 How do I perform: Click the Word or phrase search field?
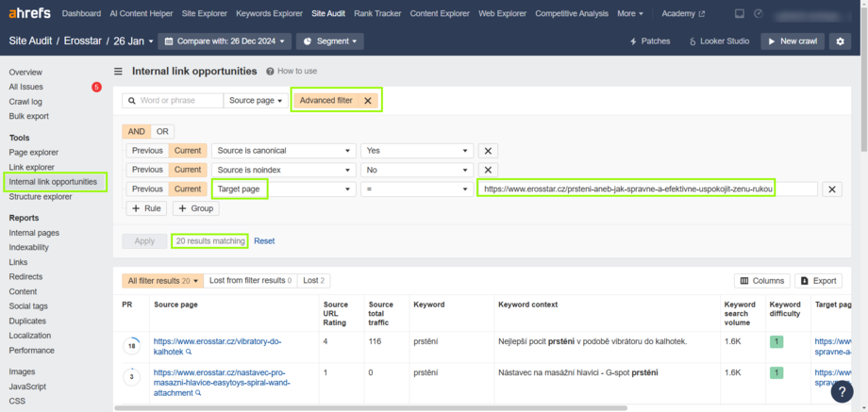coord(177,101)
